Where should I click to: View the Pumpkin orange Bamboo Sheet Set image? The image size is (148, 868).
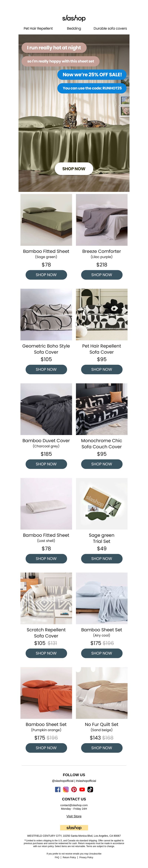[x=46, y=693]
